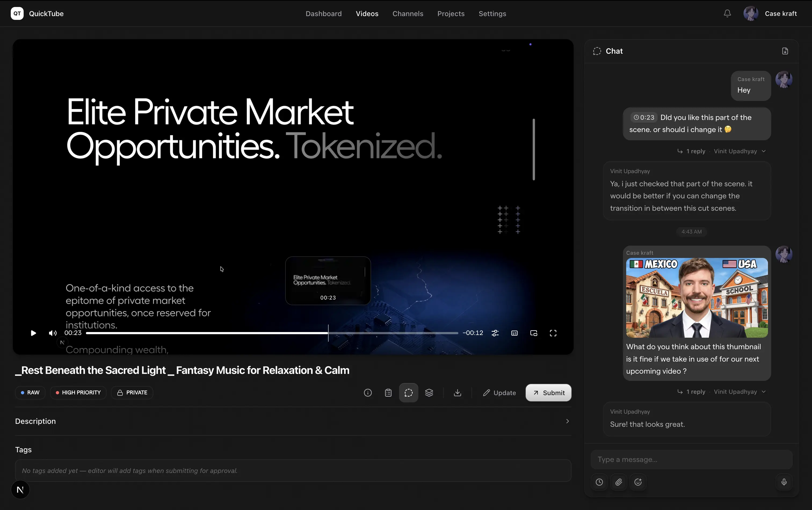Screen dimensions: 812x510
Task: Go to the Dashboard tab
Action: click(323, 13)
